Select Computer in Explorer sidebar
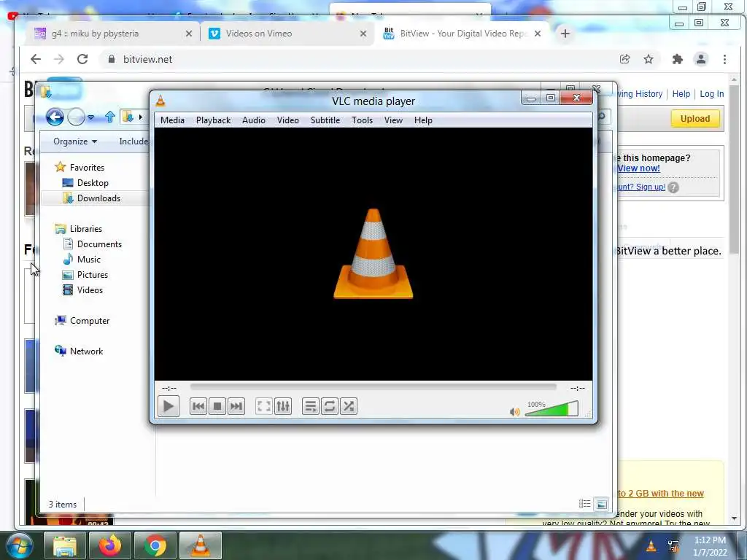Viewport: 747px width, 560px height. [x=82, y=321]
